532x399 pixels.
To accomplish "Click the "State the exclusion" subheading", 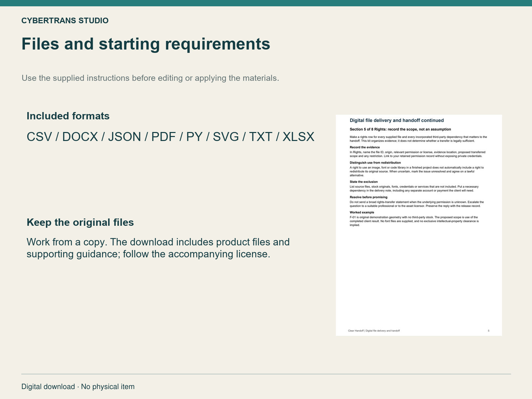I will (x=364, y=182).
